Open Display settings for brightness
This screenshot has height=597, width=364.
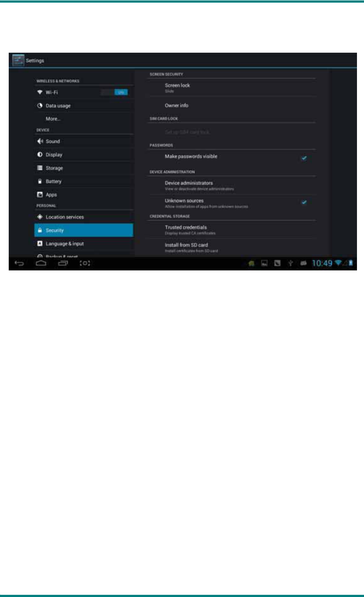(x=83, y=155)
